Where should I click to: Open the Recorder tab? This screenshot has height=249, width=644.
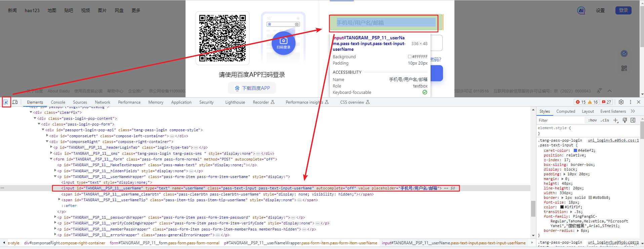pyautogui.click(x=264, y=102)
